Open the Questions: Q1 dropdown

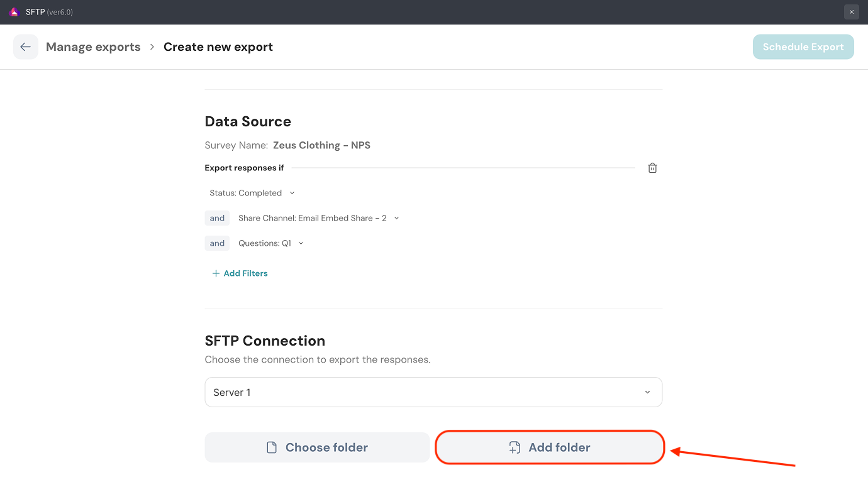(270, 243)
